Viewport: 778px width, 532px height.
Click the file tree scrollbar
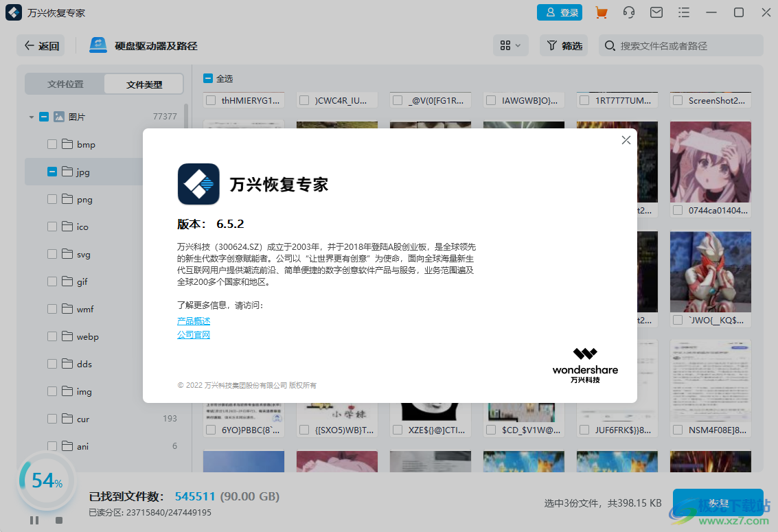coord(186,115)
